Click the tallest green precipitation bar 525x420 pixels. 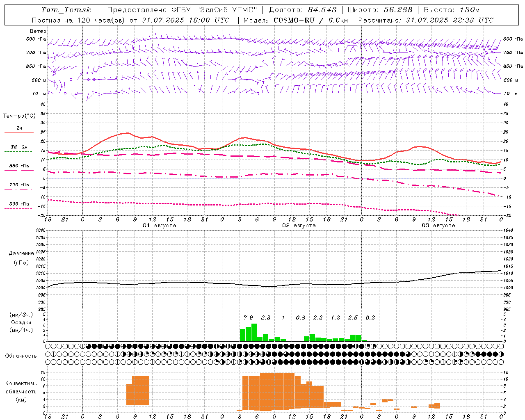pos(254,333)
